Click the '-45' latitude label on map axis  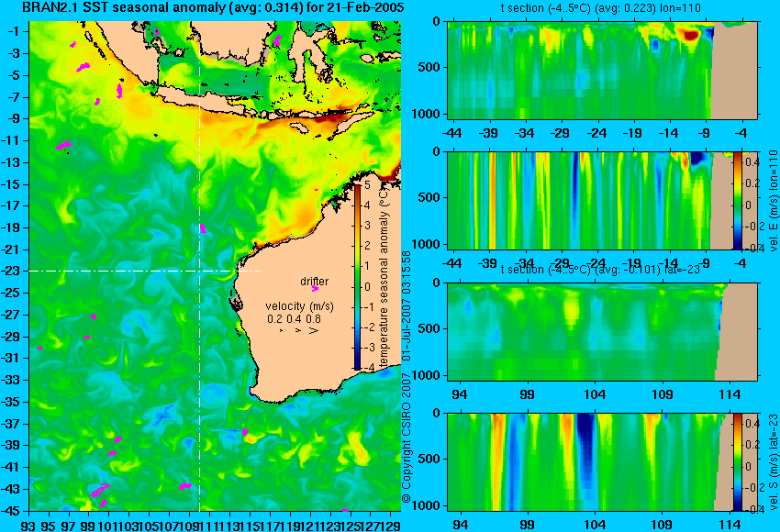[11, 511]
